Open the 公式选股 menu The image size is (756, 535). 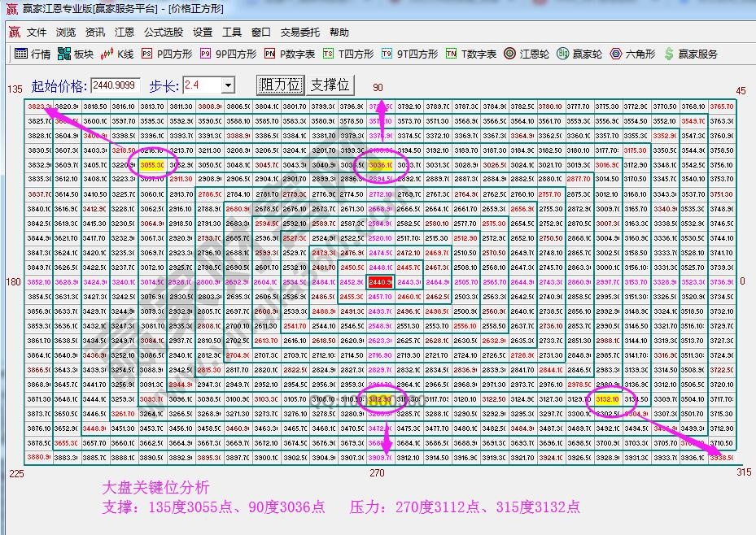click(164, 33)
